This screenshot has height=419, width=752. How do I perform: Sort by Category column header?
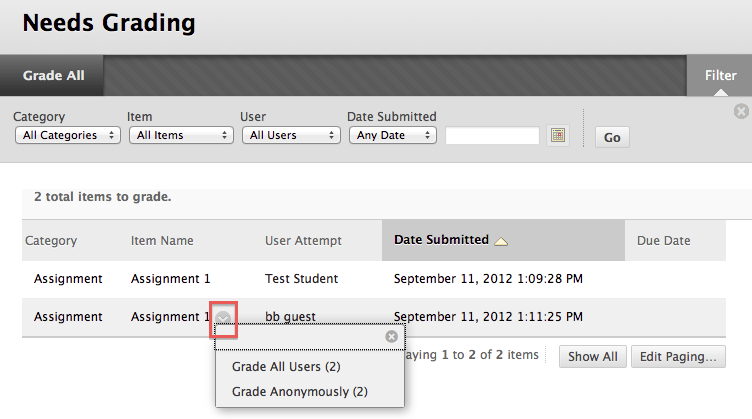[51, 241]
